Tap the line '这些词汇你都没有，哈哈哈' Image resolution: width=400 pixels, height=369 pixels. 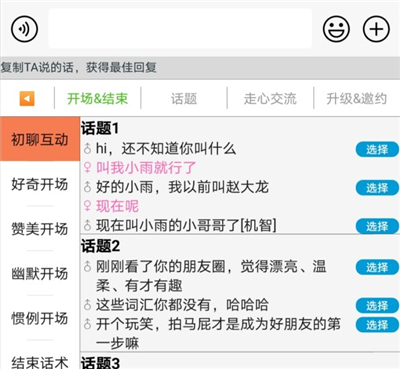182,305
